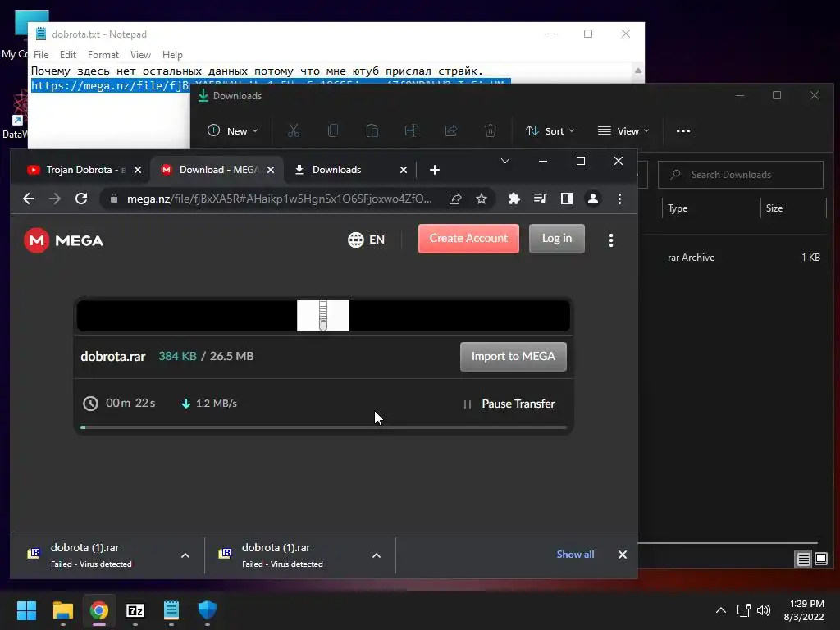Open the media control icon in Chrome toolbar
Viewport: 840px width, 630px height.
click(x=540, y=199)
